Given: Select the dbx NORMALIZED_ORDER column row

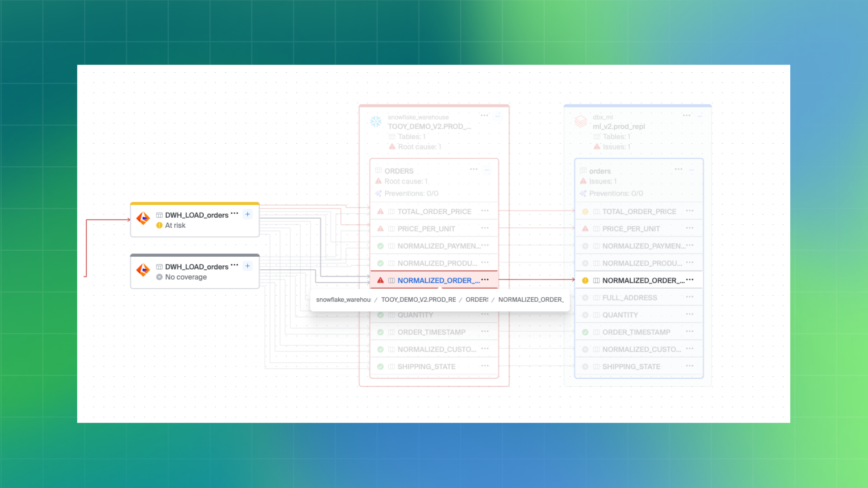Looking at the screenshot, I should [x=639, y=281].
